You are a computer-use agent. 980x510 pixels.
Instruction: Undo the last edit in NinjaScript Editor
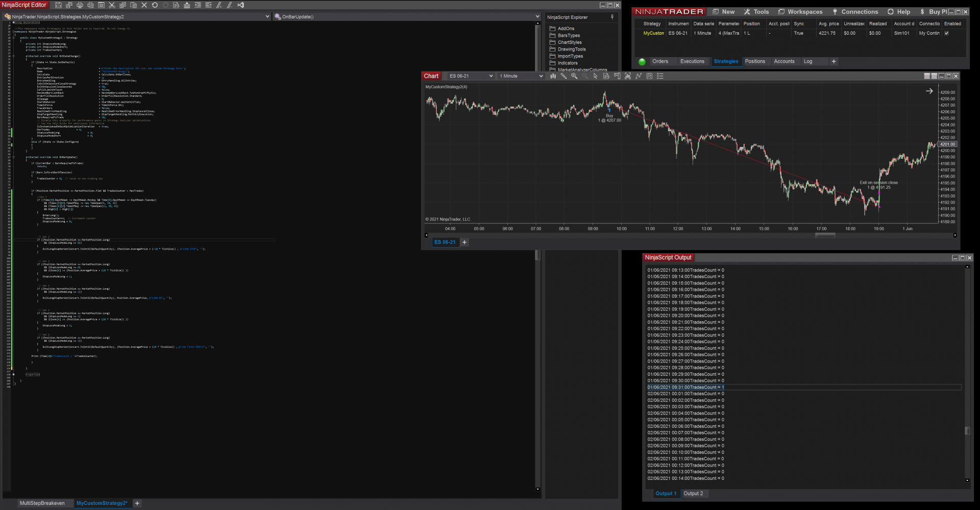point(155,5)
